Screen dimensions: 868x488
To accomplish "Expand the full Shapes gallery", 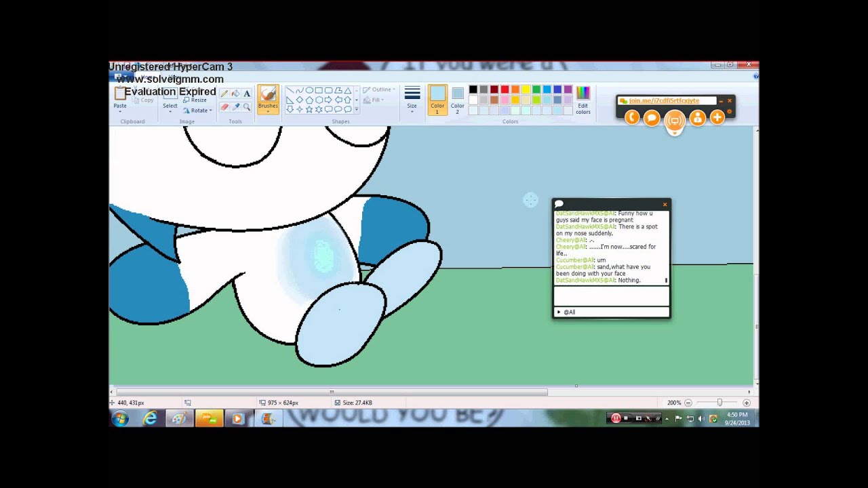I will (357, 109).
